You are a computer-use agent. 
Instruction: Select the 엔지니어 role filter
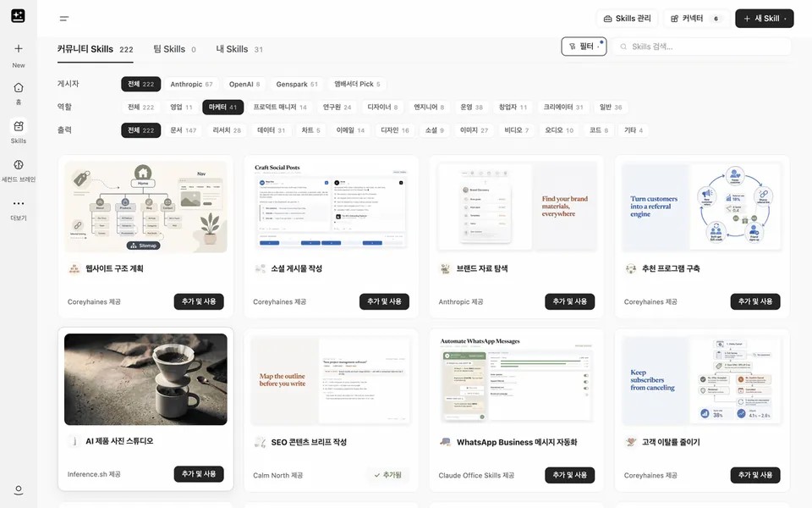pos(429,108)
